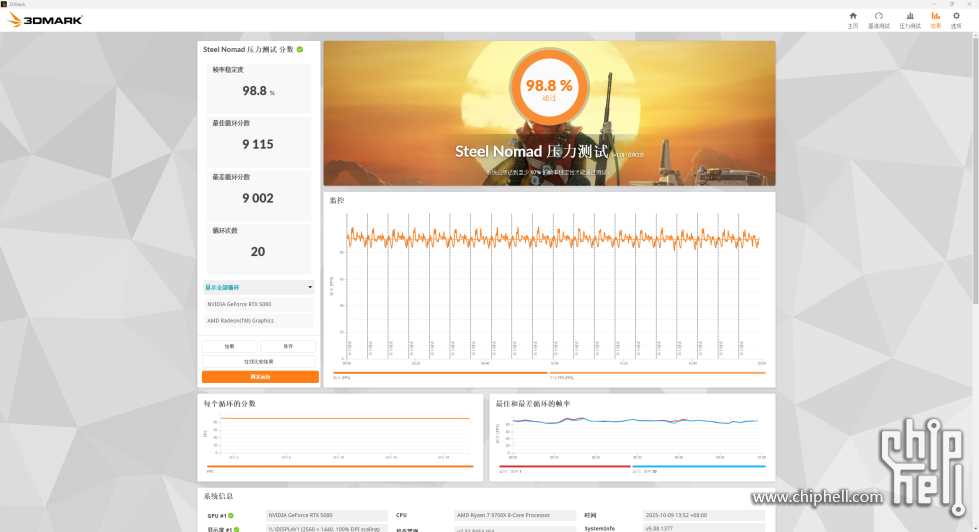
Task: Expand the 显示全部循环 loop dropdown
Action: (x=259, y=287)
